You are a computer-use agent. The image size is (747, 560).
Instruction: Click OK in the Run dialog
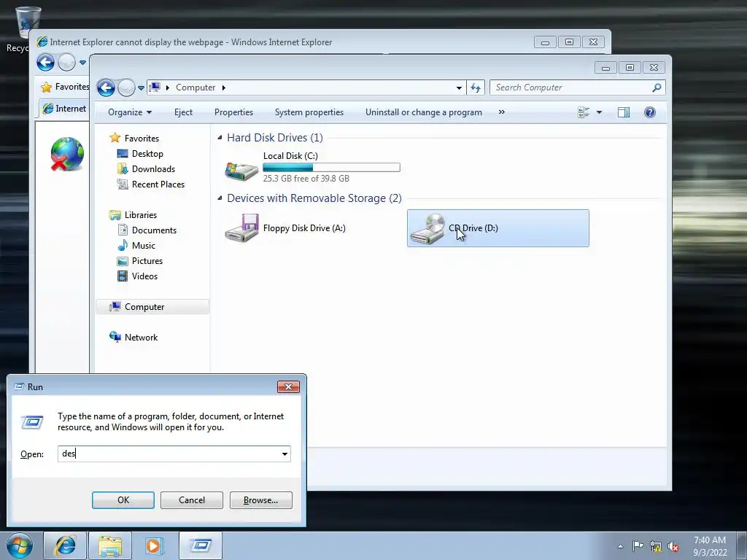click(123, 500)
